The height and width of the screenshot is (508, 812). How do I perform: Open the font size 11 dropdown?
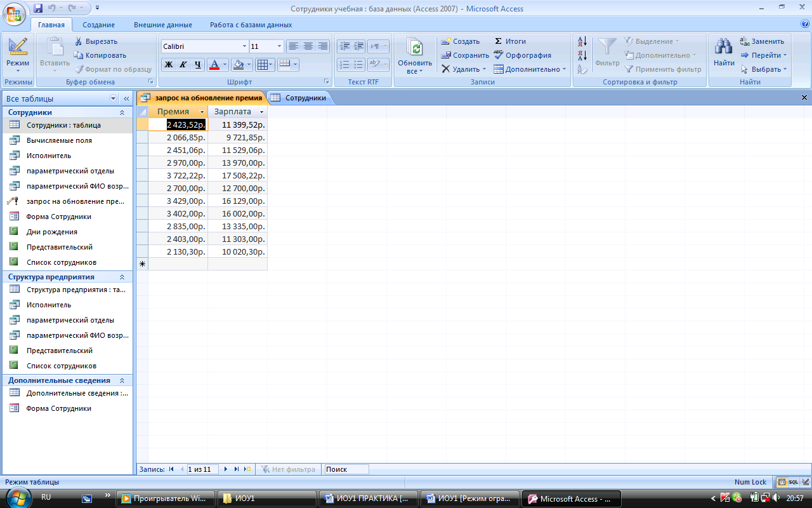tap(279, 46)
